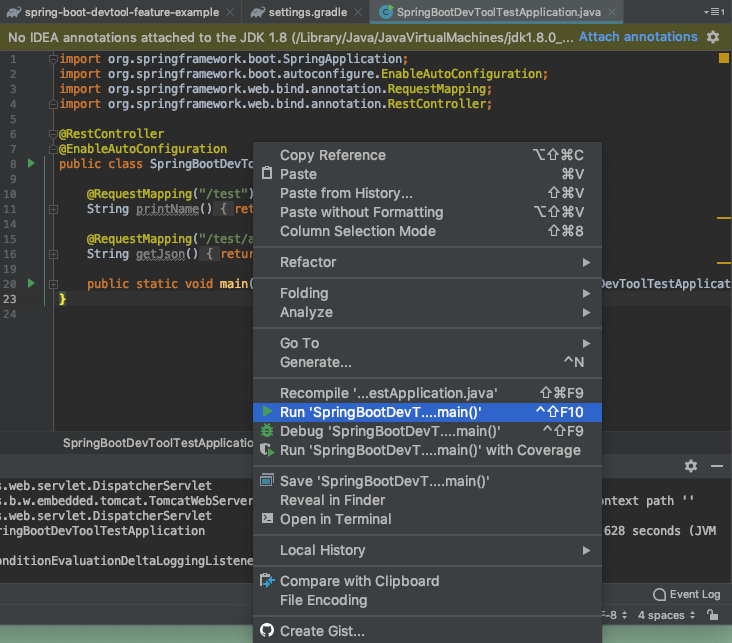The width and height of the screenshot is (732, 643).
Task: Click the RestController annotation on line 6
Action: 112,134
